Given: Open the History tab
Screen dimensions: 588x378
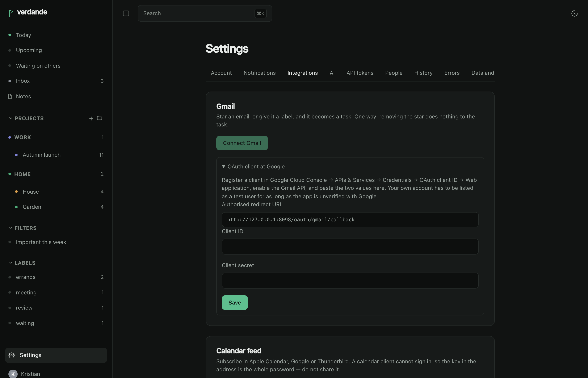Looking at the screenshot, I should [x=423, y=73].
